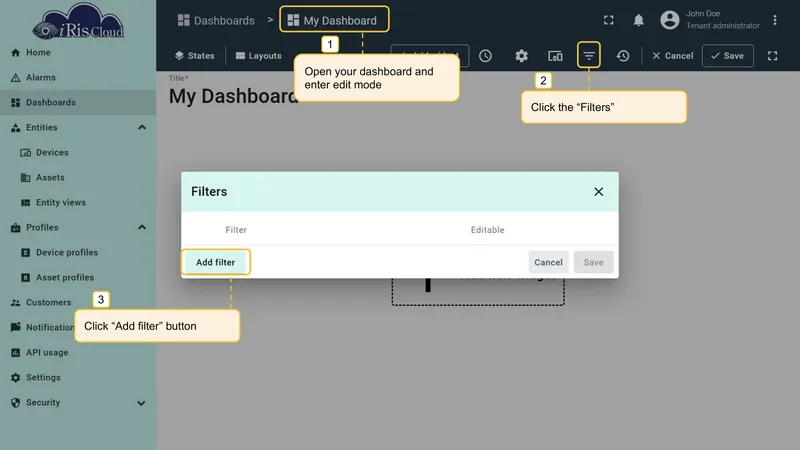Cancel the Filters dialog
Screen dimensions: 800x450
coord(548,262)
